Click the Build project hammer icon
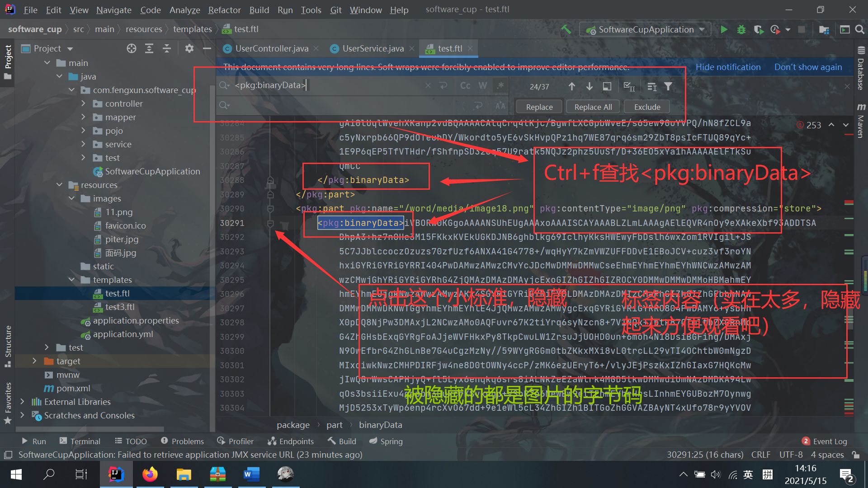The height and width of the screenshot is (488, 868). (566, 29)
